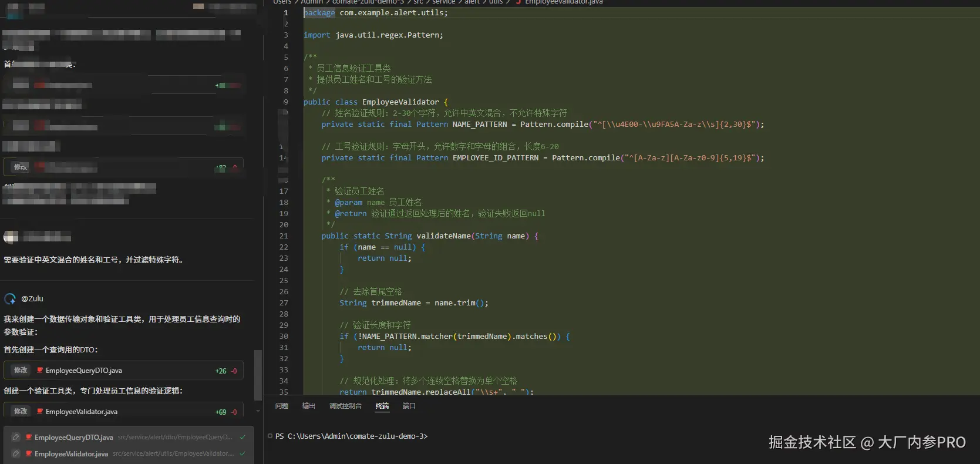Click the 修改 badge on the EmployeeValidator.java card
The image size is (980, 464).
coord(21,412)
